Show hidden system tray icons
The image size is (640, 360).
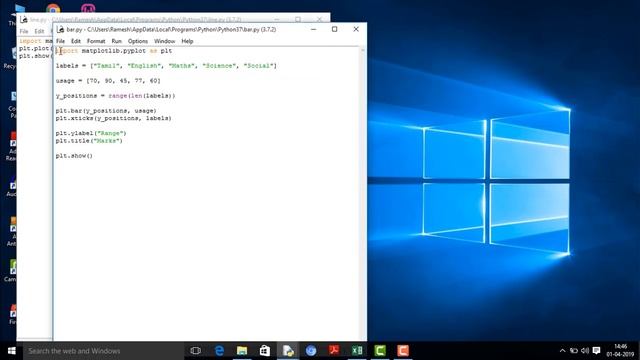562,351
